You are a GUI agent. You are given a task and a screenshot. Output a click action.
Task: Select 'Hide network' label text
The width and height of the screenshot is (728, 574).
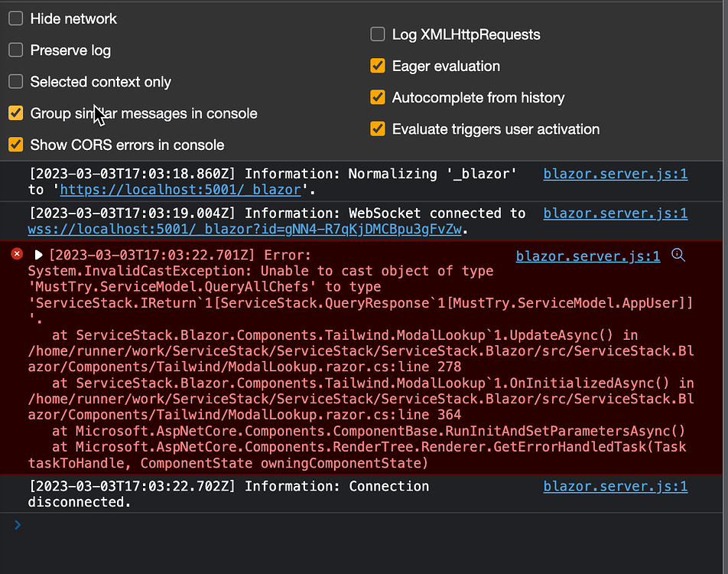pyautogui.click(x=73, y=18)
